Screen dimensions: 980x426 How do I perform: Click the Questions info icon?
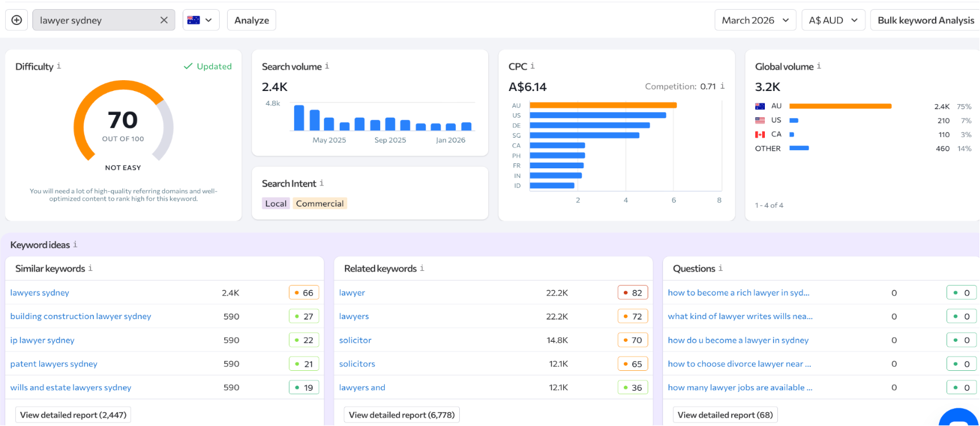click(x=720, y=268)
